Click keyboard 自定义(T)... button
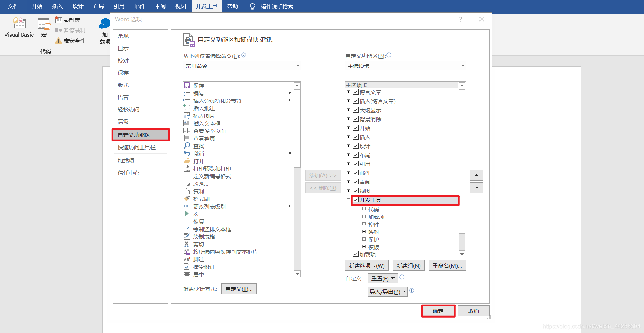 point(239,289)
